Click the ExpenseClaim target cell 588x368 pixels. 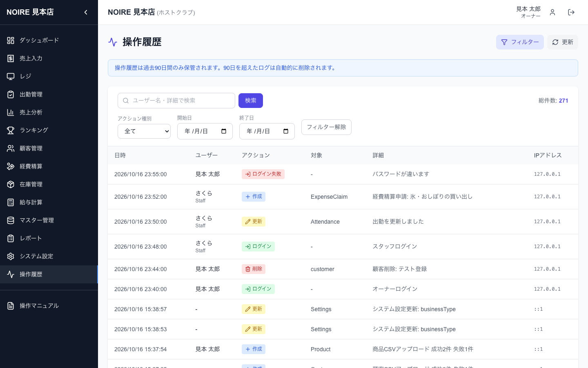click(x=329, y=197)
